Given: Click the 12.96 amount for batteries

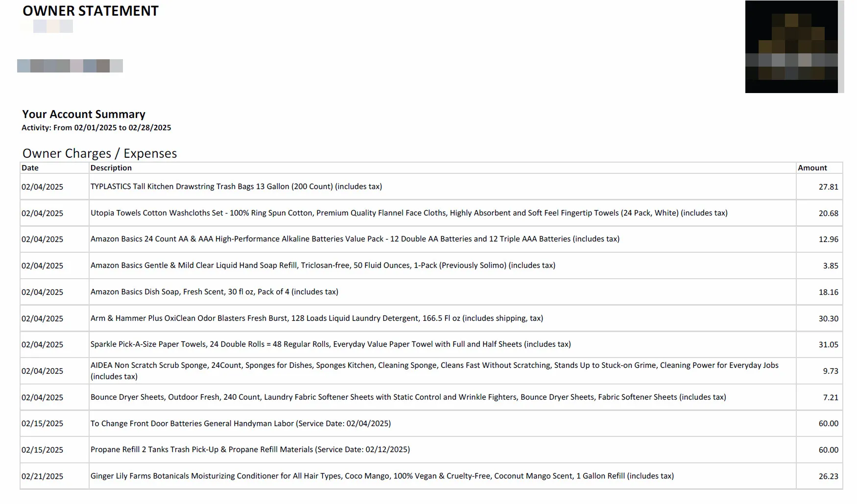Looking at the screenshot, I should click(828, 240).
